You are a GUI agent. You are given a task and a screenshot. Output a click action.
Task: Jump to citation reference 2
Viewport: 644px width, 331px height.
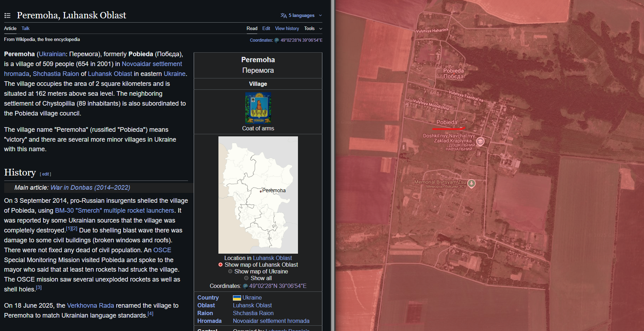pos(74,229)
